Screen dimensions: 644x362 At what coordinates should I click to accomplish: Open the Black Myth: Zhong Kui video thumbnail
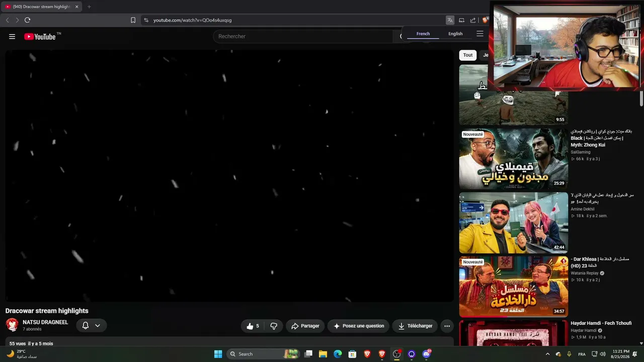513,159
